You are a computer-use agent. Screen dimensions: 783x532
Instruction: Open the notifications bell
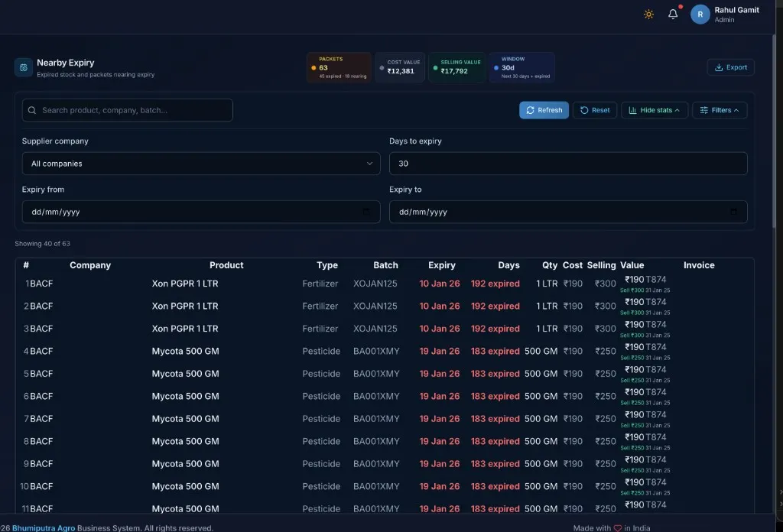tap(673, 14)
